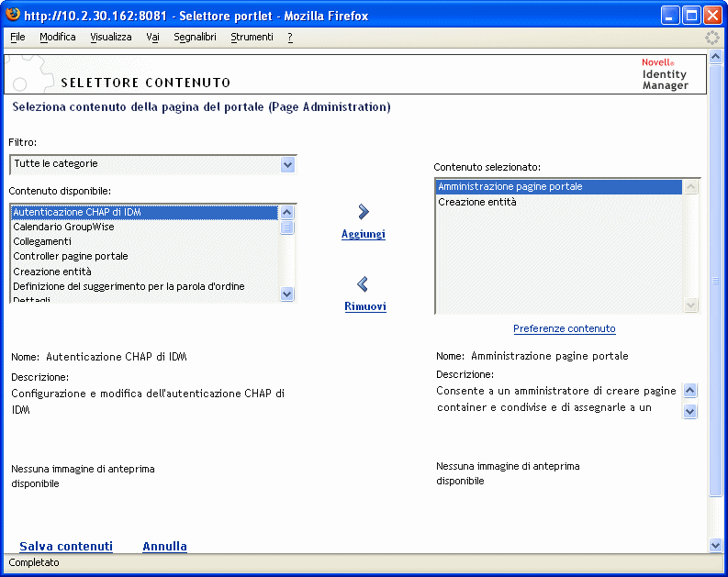Screen dimensions: 728x577
Task: Click the main page vertical scrollbar thumb
Action: coord(715,281)
